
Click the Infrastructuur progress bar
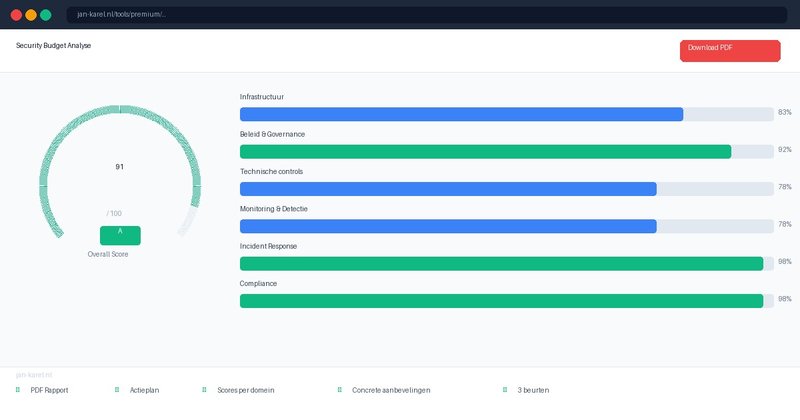click(x=506, y=114)
